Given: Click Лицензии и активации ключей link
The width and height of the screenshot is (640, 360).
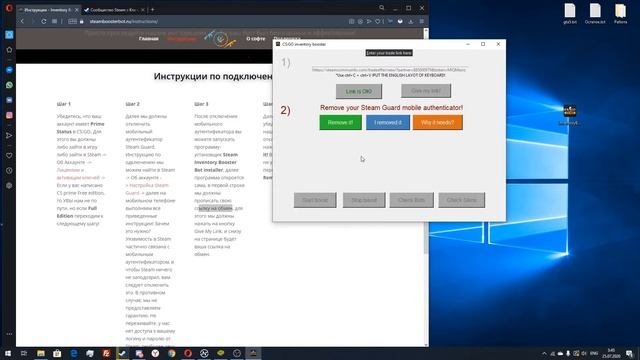Looking at the screenshot, I should (80, 173).
